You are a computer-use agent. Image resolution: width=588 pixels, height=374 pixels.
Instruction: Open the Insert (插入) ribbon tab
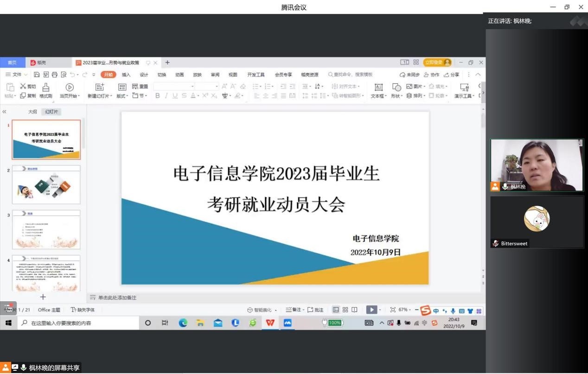(126, 75)
